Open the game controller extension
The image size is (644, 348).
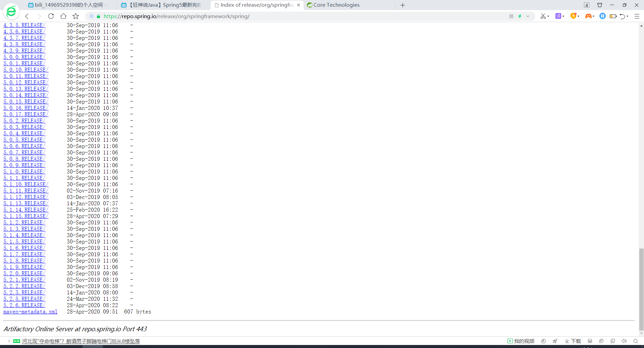(x=588, y=16)
